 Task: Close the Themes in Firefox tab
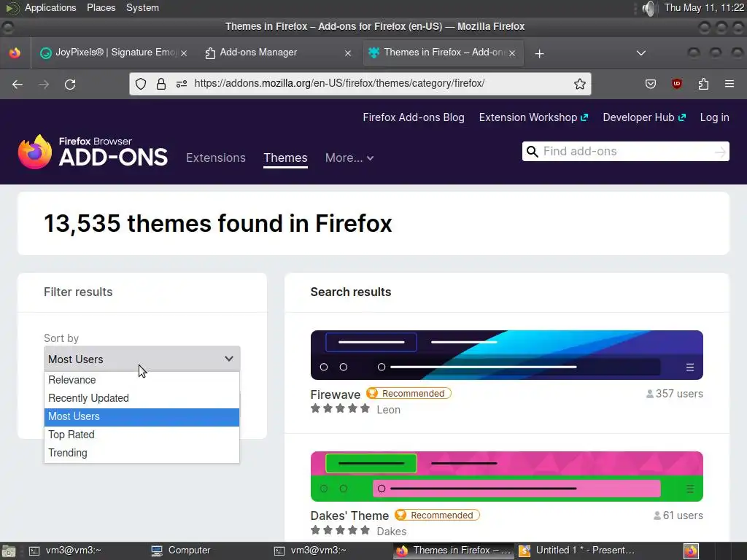(x=512, y=53)
